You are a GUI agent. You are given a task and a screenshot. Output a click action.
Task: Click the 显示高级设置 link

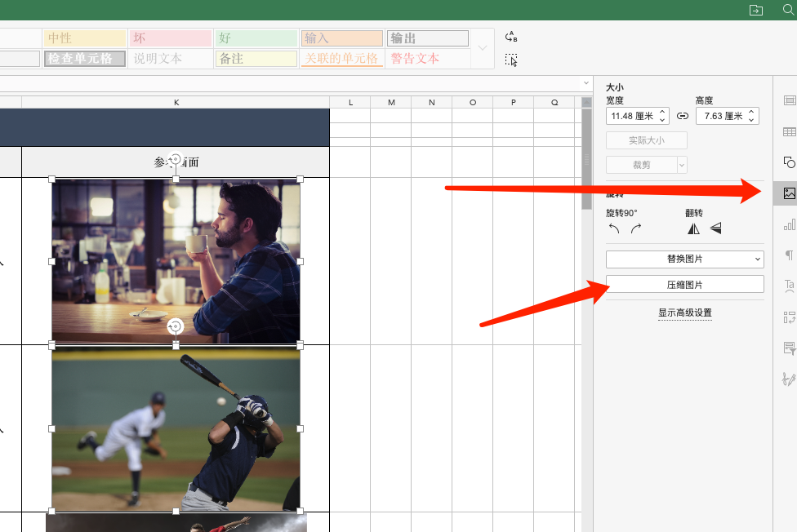point(684,313)
